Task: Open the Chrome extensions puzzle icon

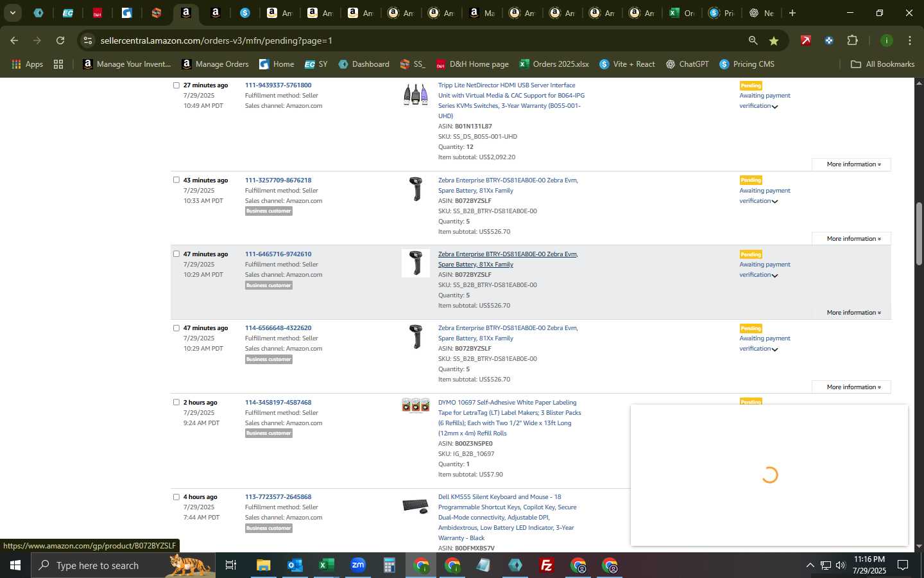Action: coord(852,40)
